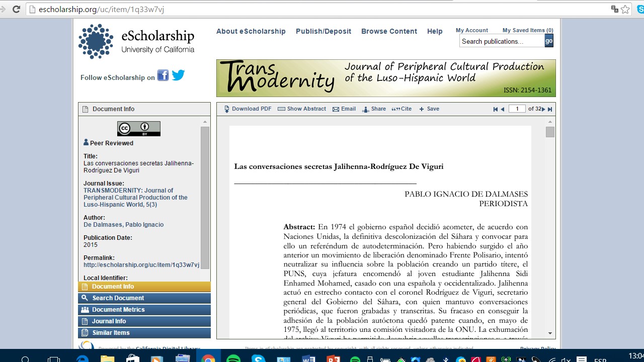Image resolution: width=644 pixels, height=362 pixels.
Task: Click Document Info panel scroll up arrow
Action: tap(205, 122)
